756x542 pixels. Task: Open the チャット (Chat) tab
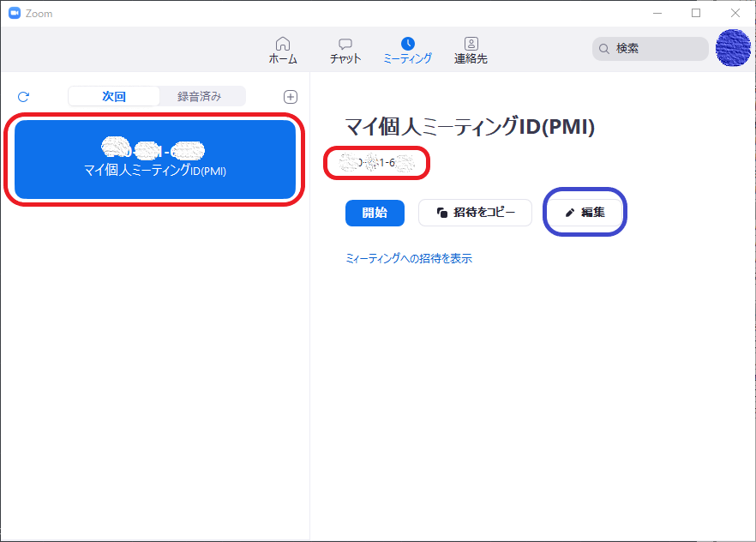pyautogui.click(x=345, y=51)
